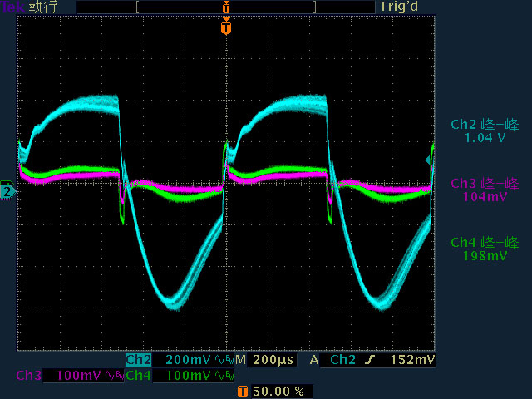The image size is (532, 399).
Task: Click the rising edge trigger slope icon
Action: tap(370, 360)
